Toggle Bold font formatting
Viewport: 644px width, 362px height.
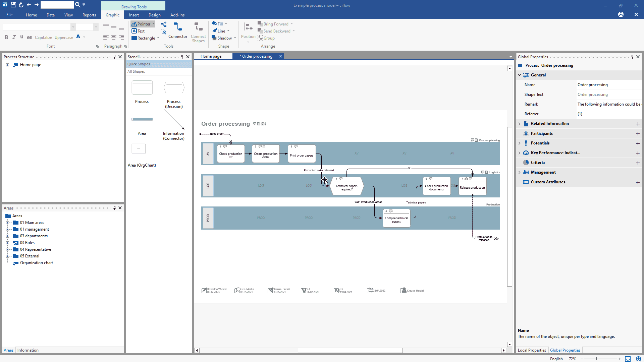(6, 38)
